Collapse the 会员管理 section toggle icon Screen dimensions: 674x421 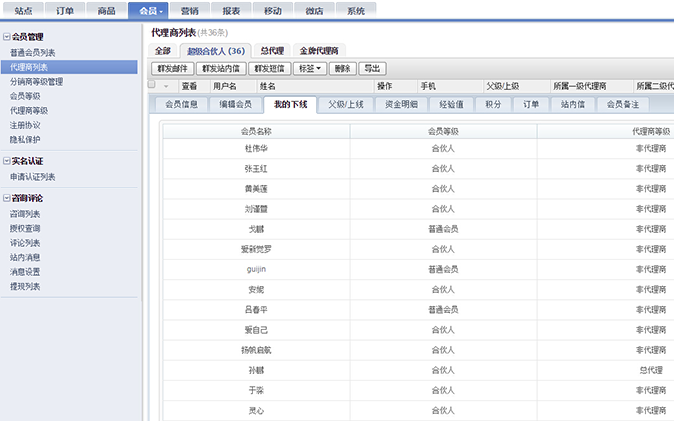coord(7,37)
